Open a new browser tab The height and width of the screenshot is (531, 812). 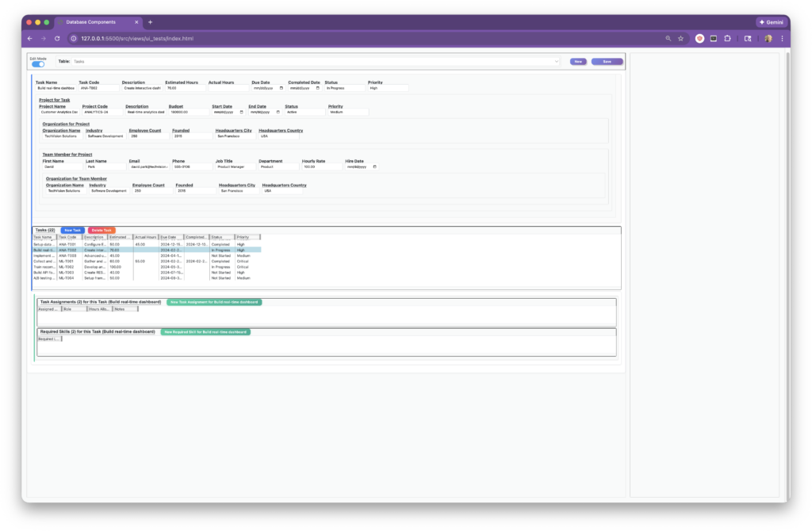pos(151,22)
